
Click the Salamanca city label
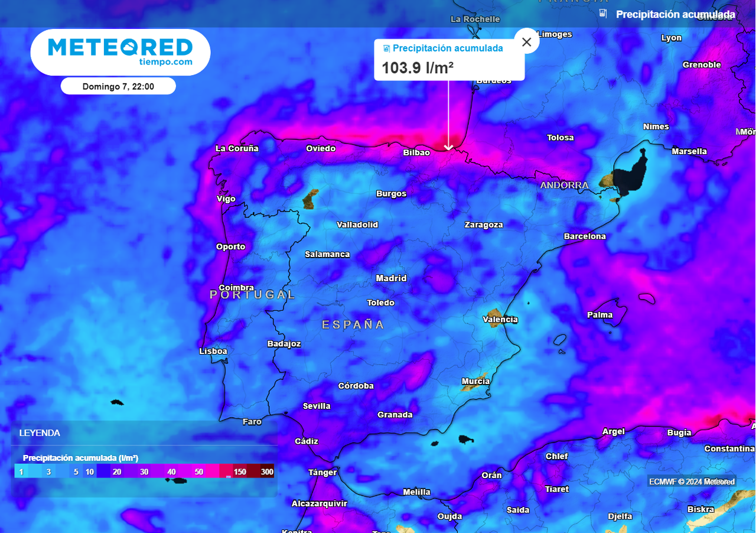[327, 254]
